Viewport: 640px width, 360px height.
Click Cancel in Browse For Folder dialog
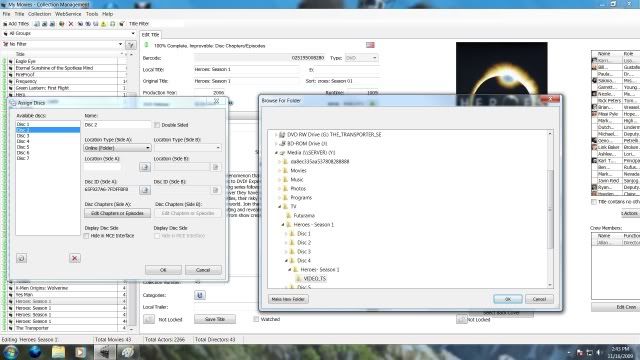click(539, 299)
